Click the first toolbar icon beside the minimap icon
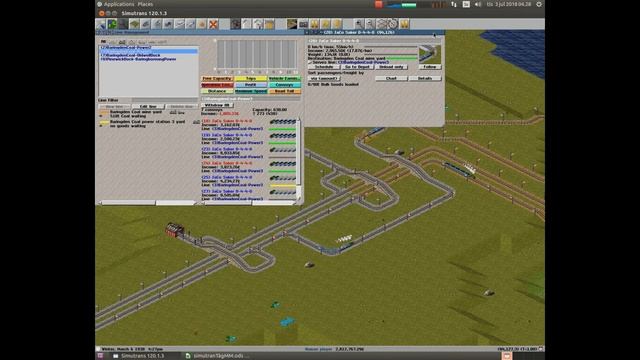Viewport: 640px width, 360px height. (x=101, y=24)
